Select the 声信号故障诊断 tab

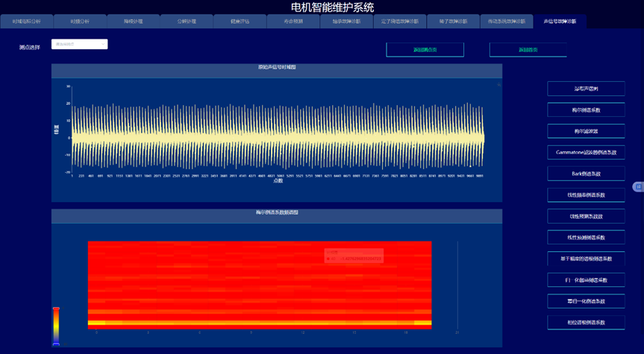tap(560, 22)
